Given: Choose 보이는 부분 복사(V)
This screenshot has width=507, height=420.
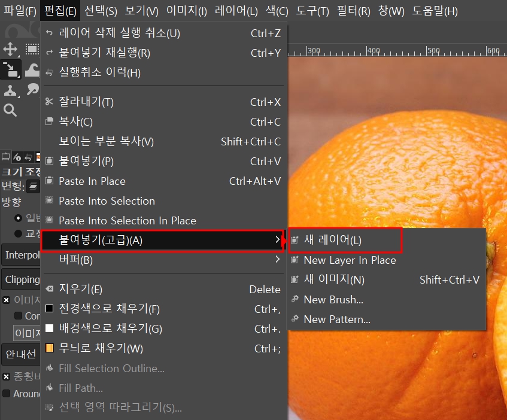Looking at the screenshot, I should [163, 142].
